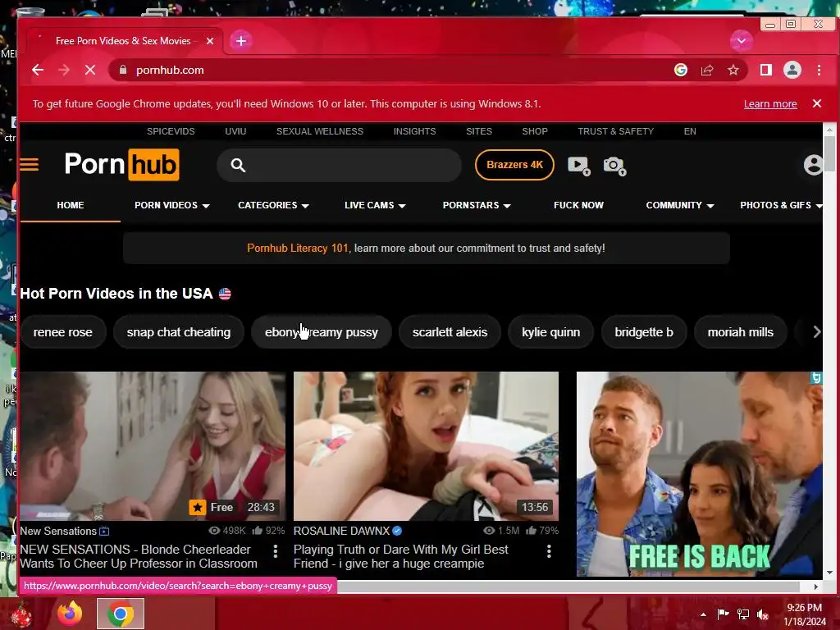Follow the Learn more link
840x630 pixels.
(x=770, y=104)
